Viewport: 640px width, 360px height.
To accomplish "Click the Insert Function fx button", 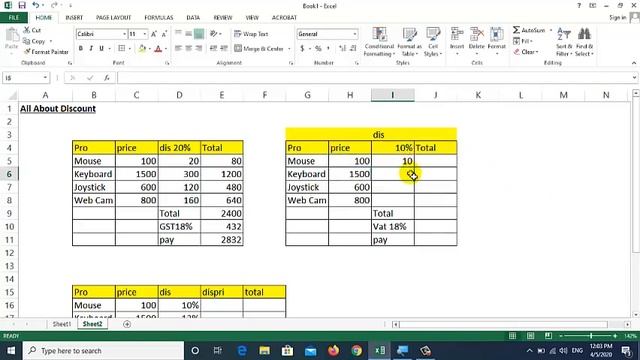I will point(107,78).
